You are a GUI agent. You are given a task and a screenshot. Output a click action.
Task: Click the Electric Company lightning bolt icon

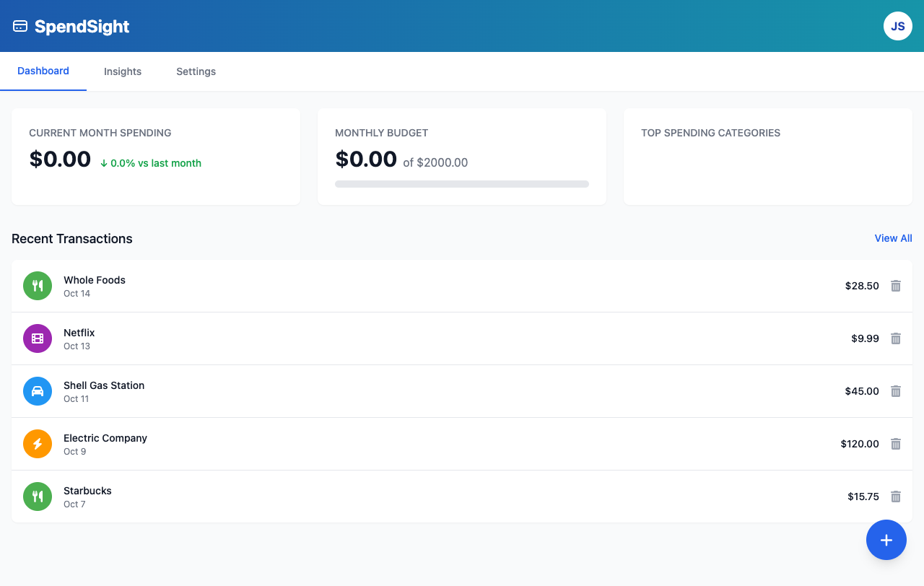coord(37,443)
